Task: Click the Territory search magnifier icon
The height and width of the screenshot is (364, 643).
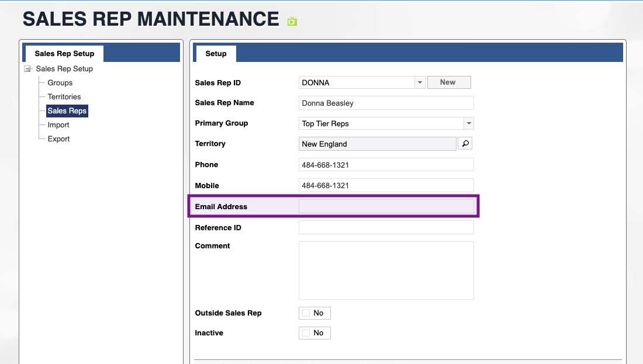Action: click(x=465, y=144)
